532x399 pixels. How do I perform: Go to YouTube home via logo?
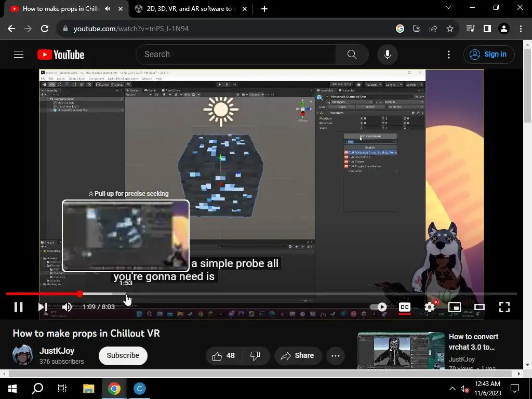click(61, 55)
